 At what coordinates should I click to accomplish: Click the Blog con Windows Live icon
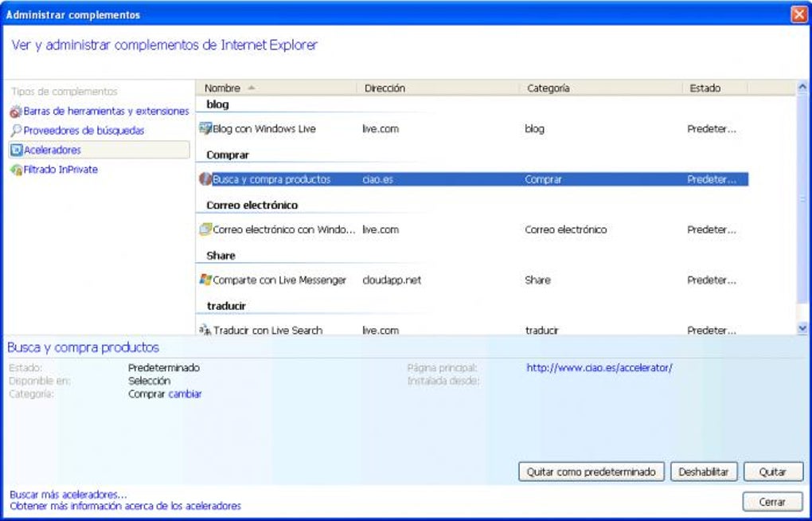click(x=205, y=128)
